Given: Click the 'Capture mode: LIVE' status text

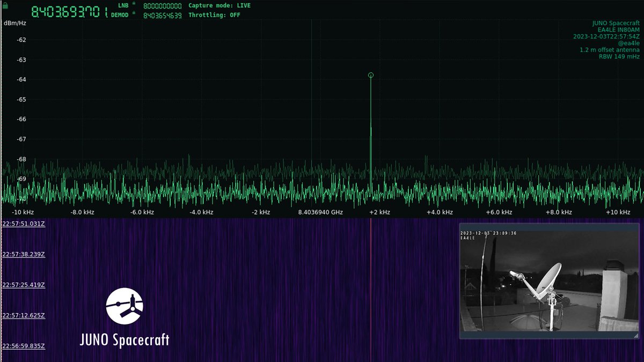Looking at the screenshot, I should pyautogui.click(x=219, y=5).
